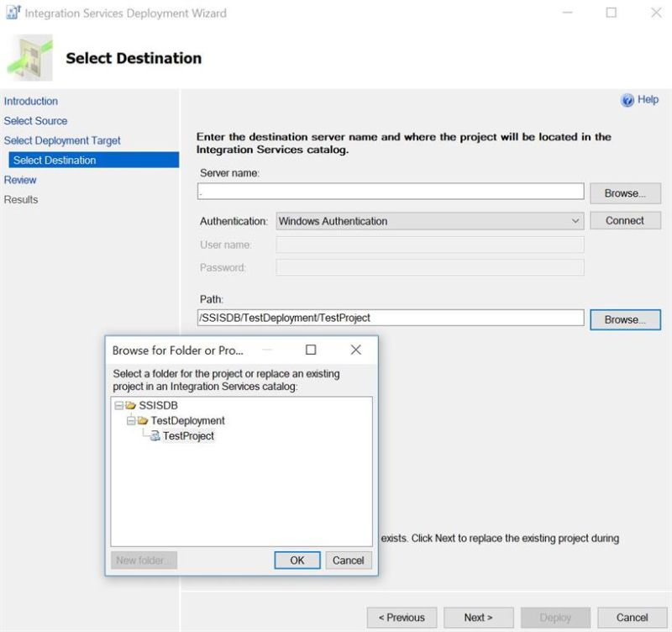This screenshot has width=672, height=632.
Task: Return to the previous wizard page
Action: (402, 617)
